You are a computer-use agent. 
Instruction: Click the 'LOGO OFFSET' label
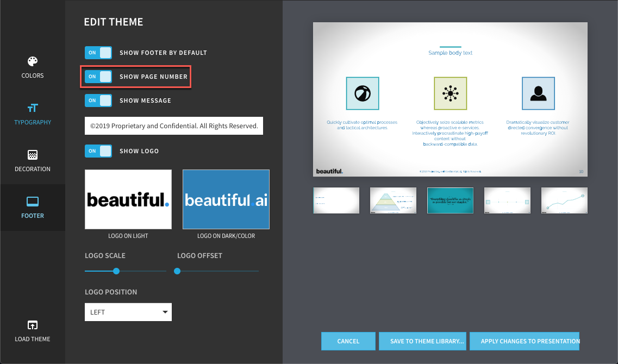click(x=200, y=256)
